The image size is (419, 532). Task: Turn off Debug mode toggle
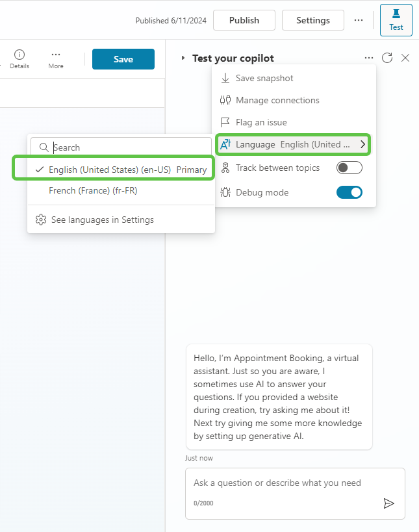(x=349, y=192)
